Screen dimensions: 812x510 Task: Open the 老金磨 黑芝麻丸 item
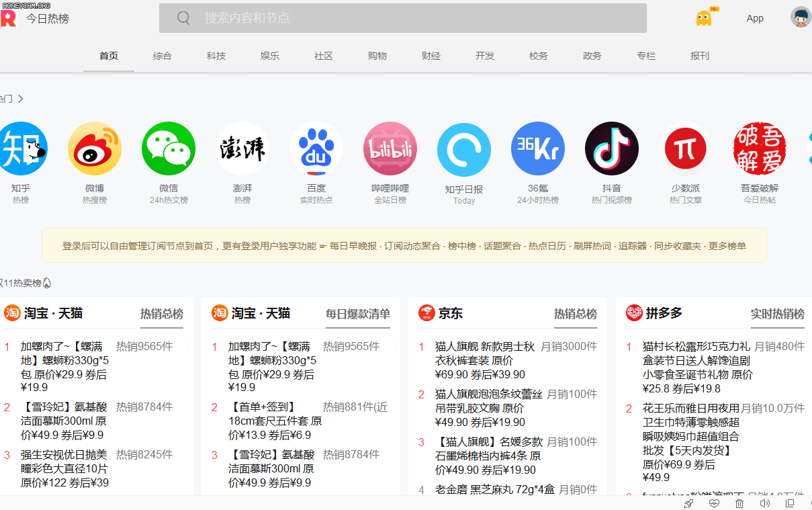[495, 490]
